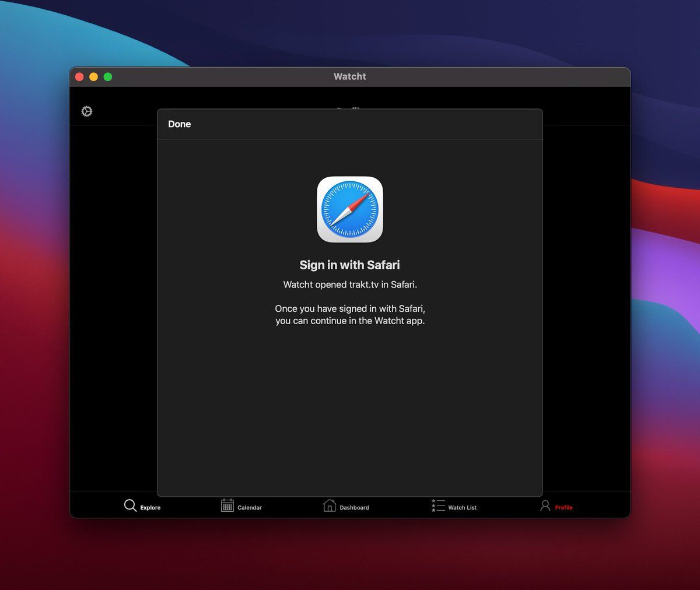Minimize the Watcht window

click(94, 77)
